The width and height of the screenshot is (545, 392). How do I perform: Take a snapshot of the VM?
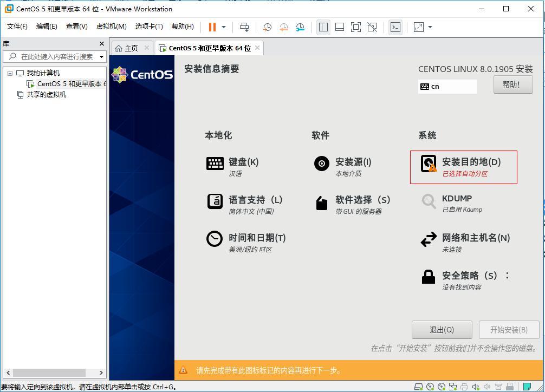click(x=267, y=27)
